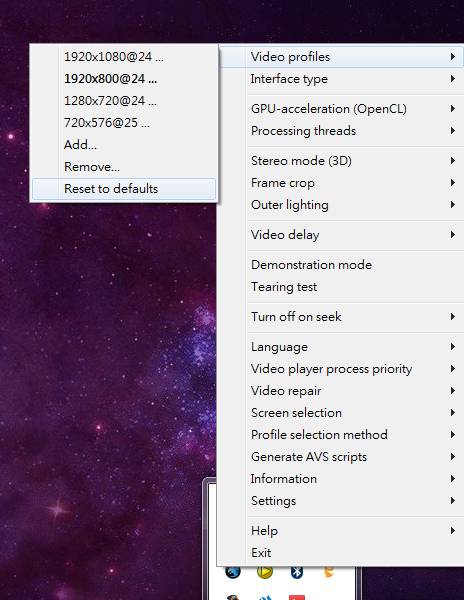
Task: Click the green-orange play tray icon
Action: (x=265, y=572)
